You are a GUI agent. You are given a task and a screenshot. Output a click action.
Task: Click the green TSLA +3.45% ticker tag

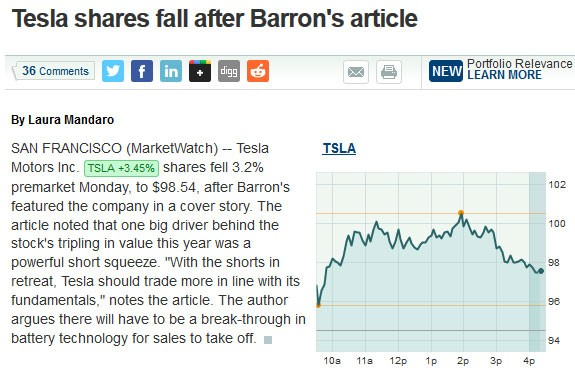click(121, 168)
